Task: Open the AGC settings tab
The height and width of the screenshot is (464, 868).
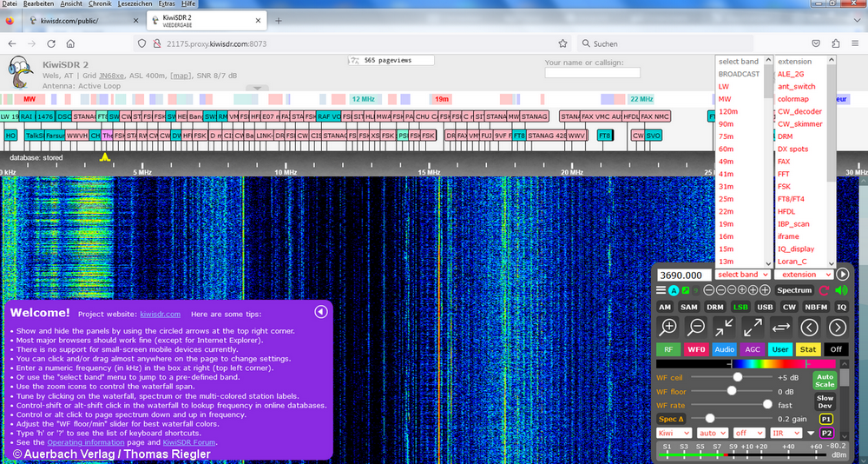Action: pyautogui.click(x=753, y=350)
